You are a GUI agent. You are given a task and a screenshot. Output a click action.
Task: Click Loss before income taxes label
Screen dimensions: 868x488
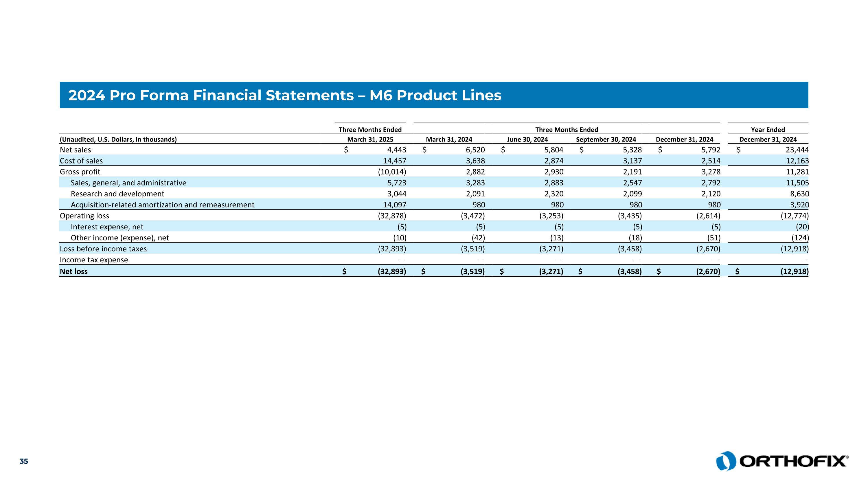click(x=103, y=249)
